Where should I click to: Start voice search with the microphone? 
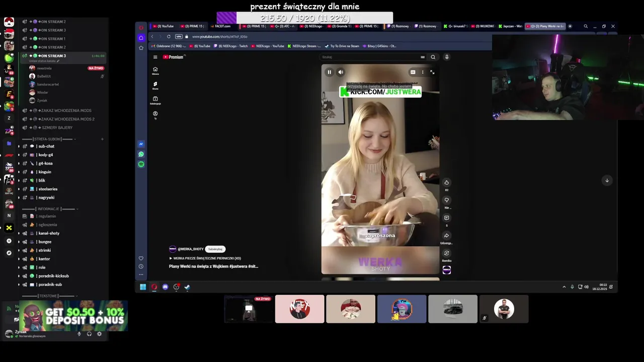click(x=446, y=57)
